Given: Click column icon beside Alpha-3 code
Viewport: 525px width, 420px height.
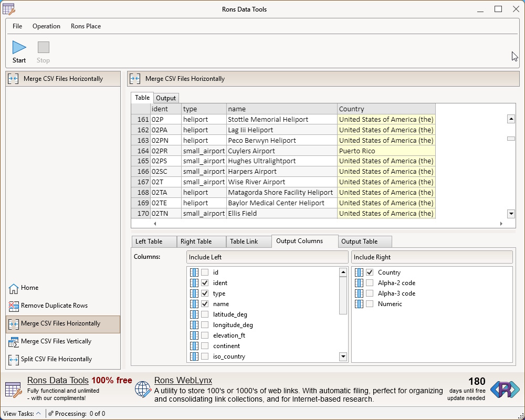Looking at the screenshot, I should tap(359, 293).
